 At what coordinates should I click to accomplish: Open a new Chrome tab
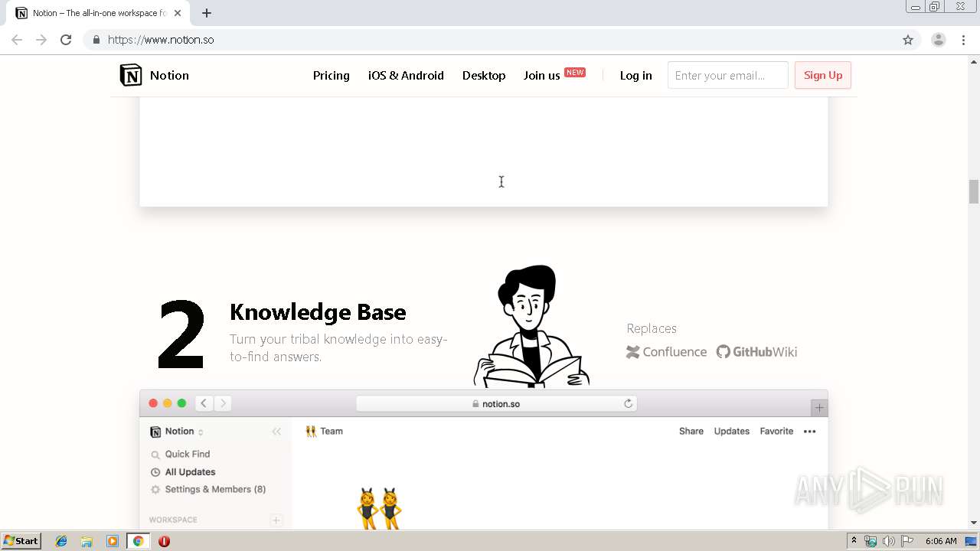207,13
